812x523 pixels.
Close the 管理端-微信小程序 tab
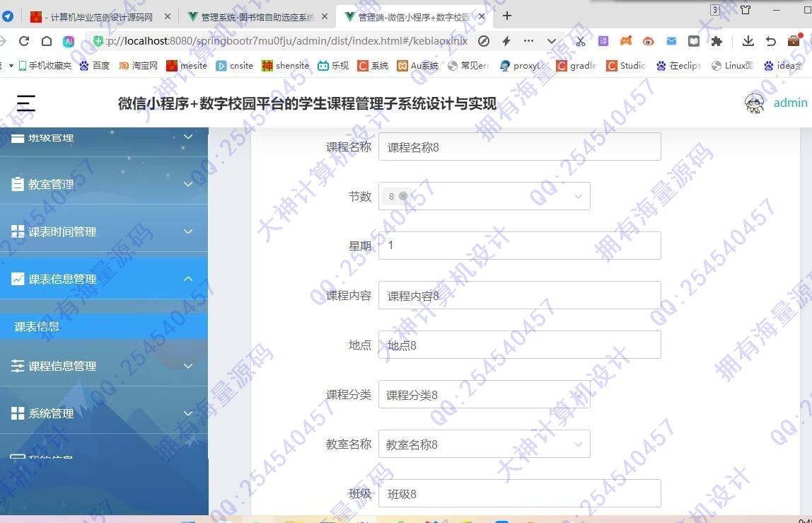[x=482, y=16]
